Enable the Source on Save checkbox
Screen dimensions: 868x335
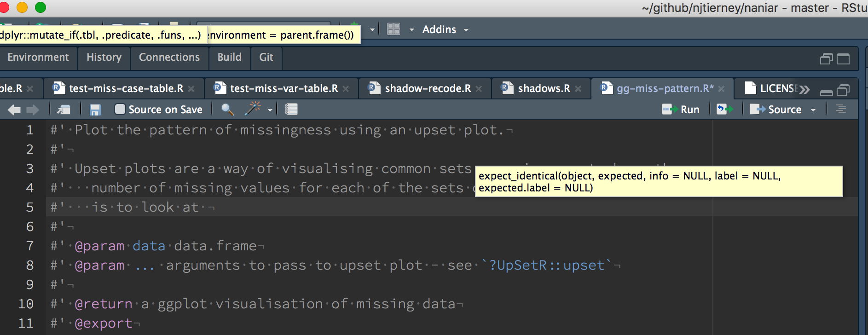pyautogui.click(x=120, y=109)
